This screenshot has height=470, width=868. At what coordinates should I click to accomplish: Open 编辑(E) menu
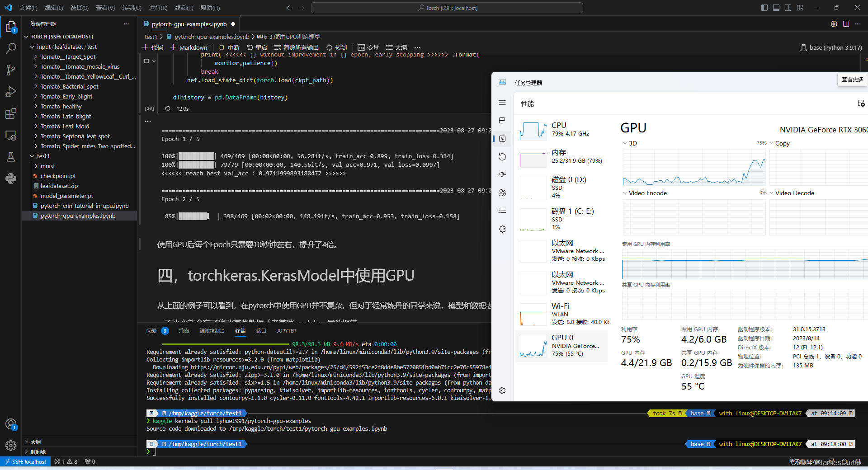(54, 8)
